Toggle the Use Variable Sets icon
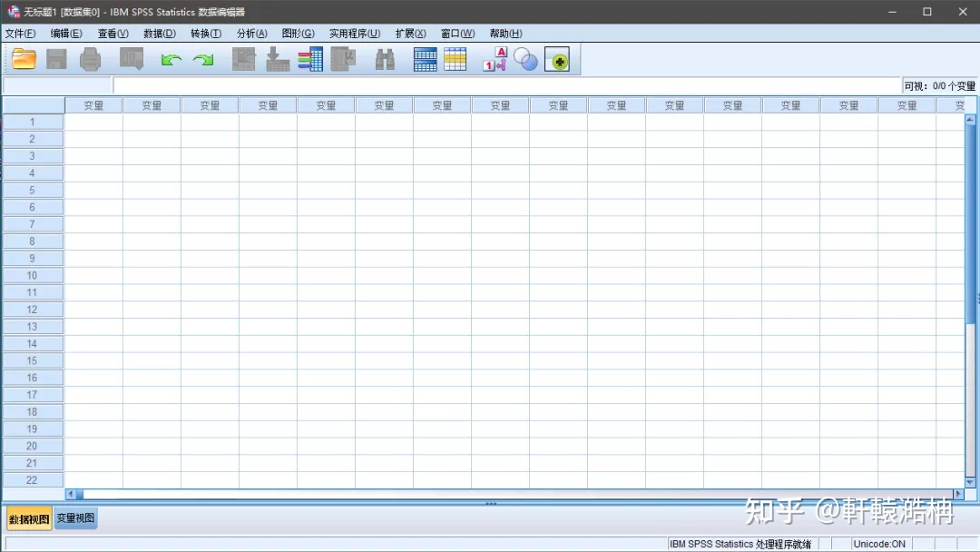 pyautogui.click(x=525, y=58)
